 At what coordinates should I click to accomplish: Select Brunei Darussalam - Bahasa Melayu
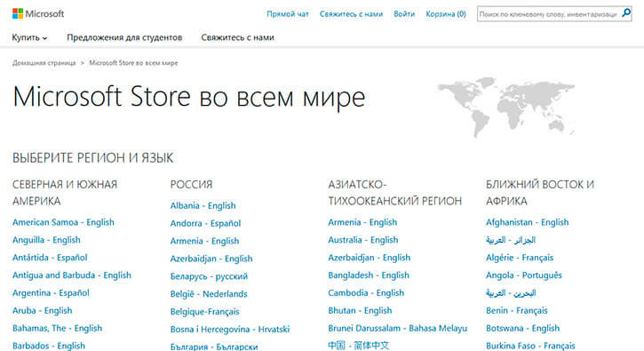tap(398, 329)
